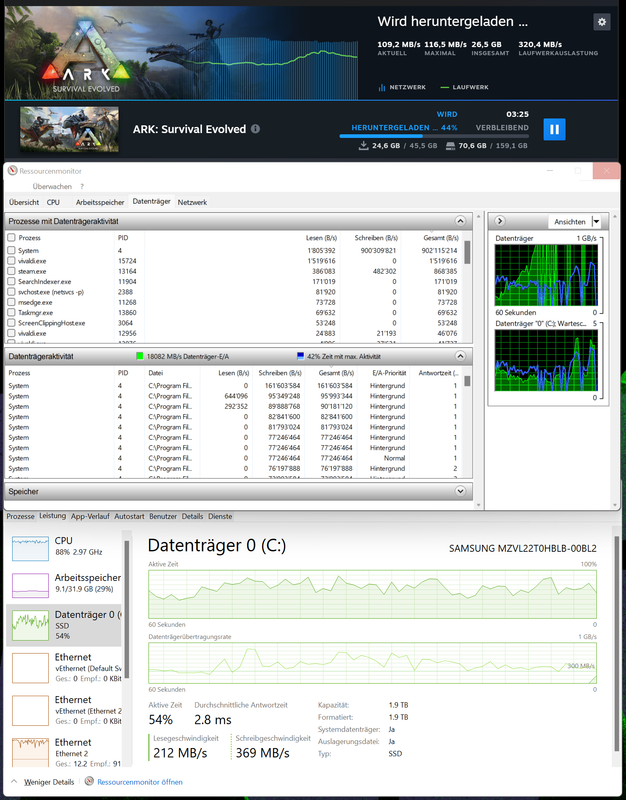This screenshot has width=626, height=800.
Task: Switch to the CPU tab in Ressourcenmonitor
Action: pos(53,202)
